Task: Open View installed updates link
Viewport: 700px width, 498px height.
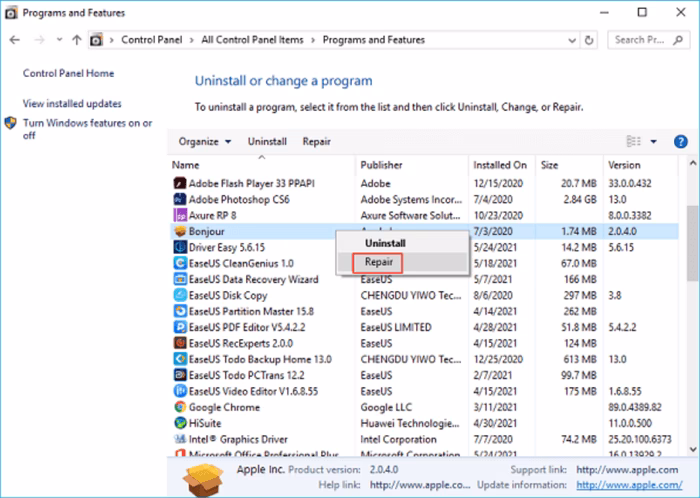Action: 72,104
